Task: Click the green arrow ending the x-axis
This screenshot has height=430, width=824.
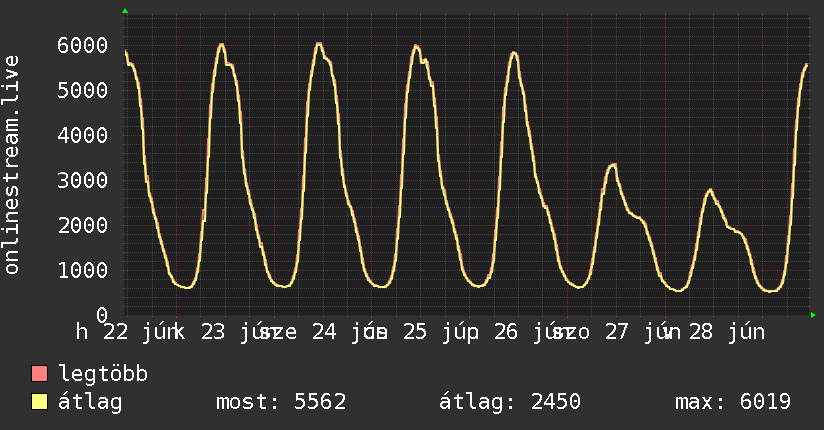Action: (813, 315)
